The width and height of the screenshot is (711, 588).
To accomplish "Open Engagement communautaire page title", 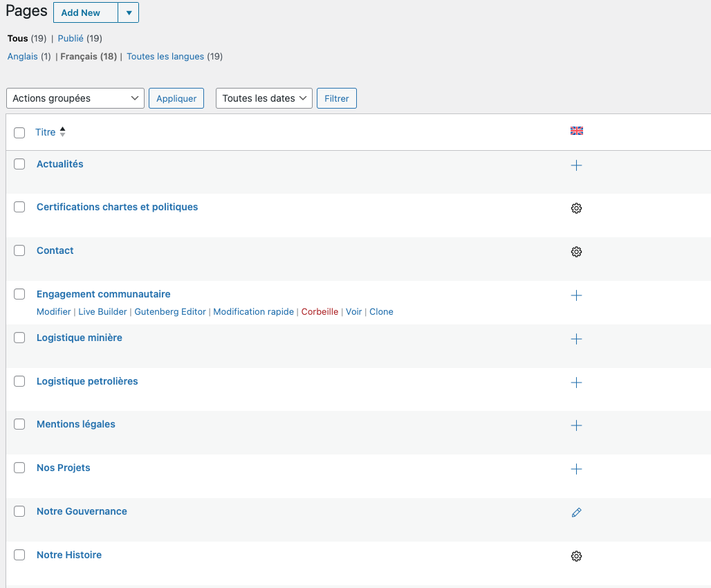I will [x=103, y=294].
